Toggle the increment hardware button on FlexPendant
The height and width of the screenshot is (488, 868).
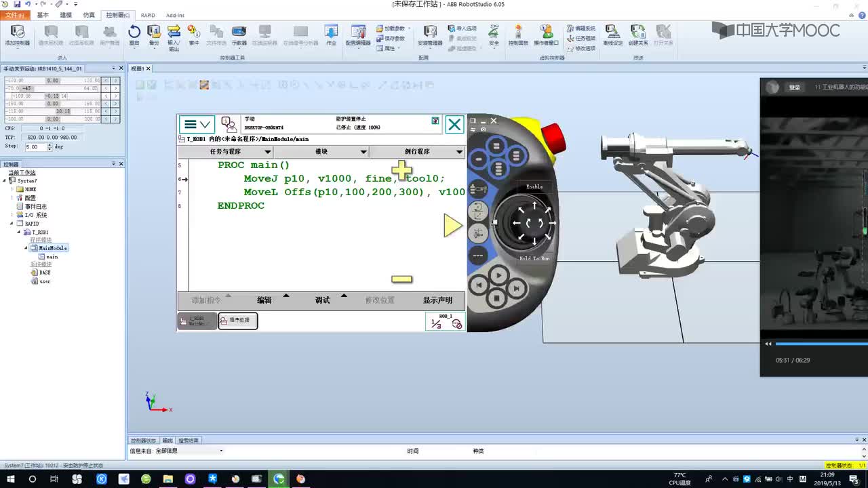pos(477,256)
